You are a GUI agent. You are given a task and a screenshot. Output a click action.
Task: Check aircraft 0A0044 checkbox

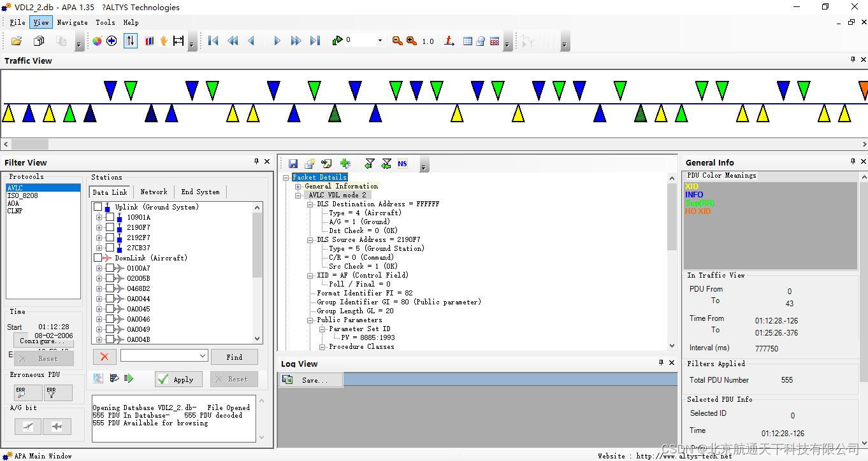coord(110,299)
